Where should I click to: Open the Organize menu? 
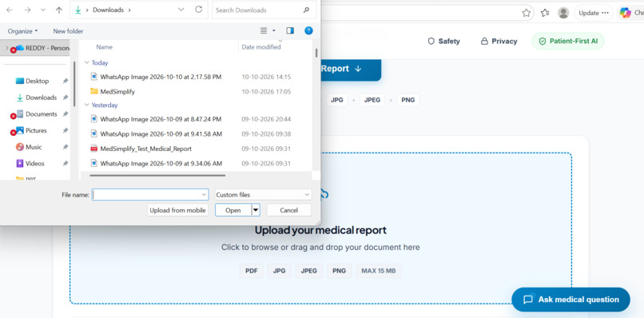tap(23, 31)
